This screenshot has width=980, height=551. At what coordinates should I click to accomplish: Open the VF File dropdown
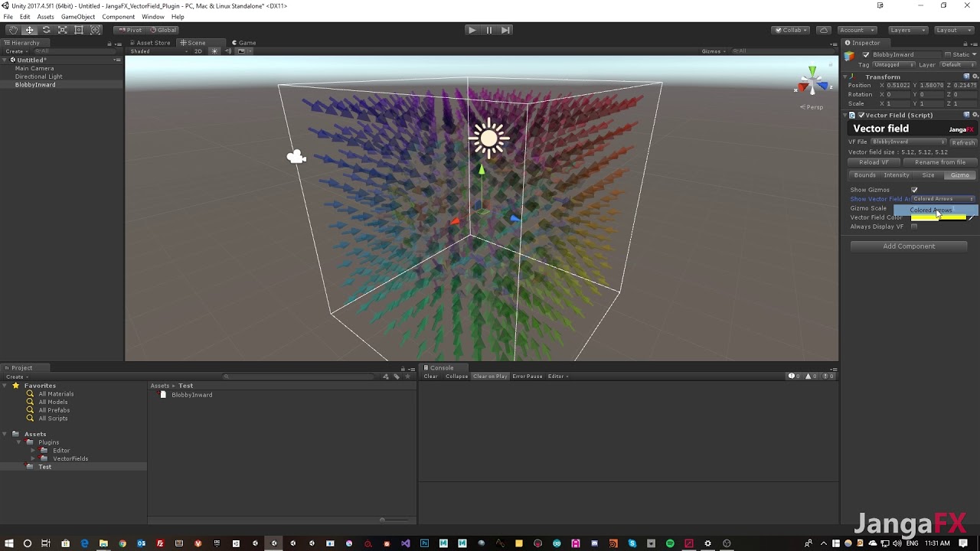909,142
